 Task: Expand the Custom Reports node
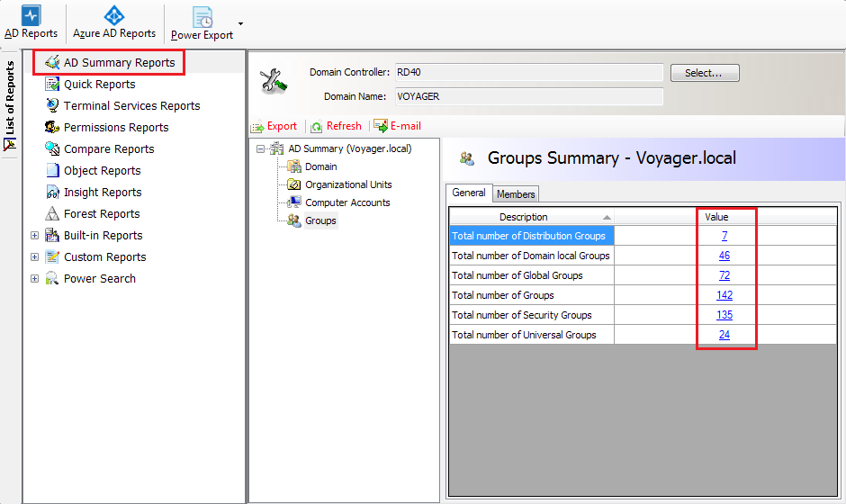point(34,256)
